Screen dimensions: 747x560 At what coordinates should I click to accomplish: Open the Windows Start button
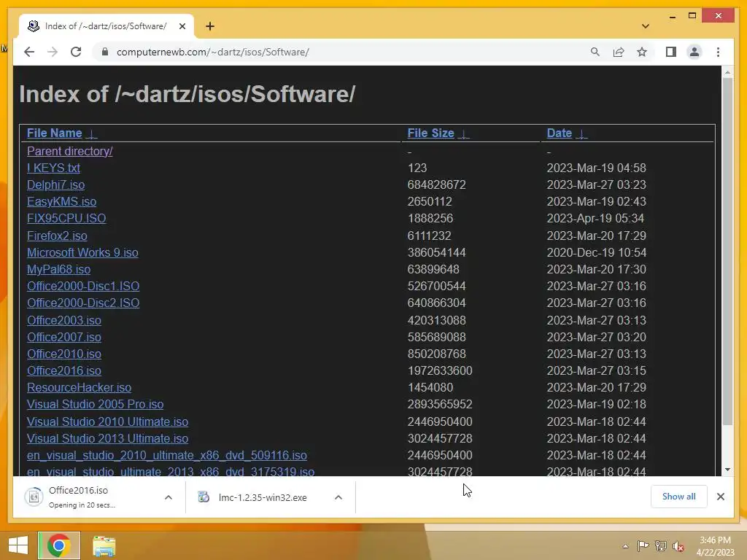18,545
